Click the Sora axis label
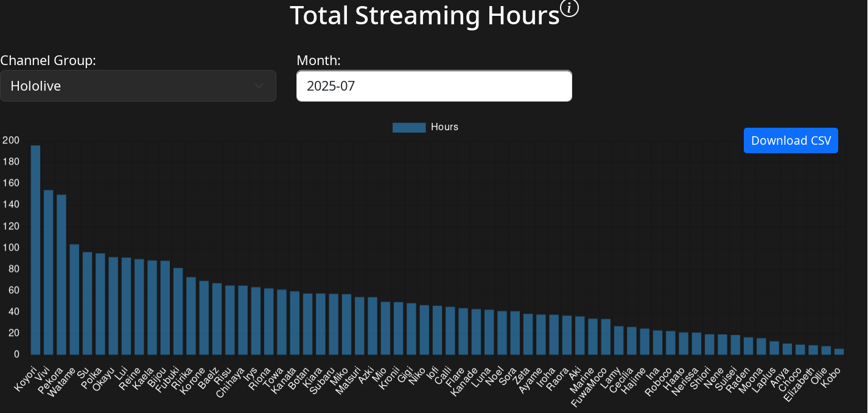The height and width of the screenshot is (413, 868). point(508,375)
